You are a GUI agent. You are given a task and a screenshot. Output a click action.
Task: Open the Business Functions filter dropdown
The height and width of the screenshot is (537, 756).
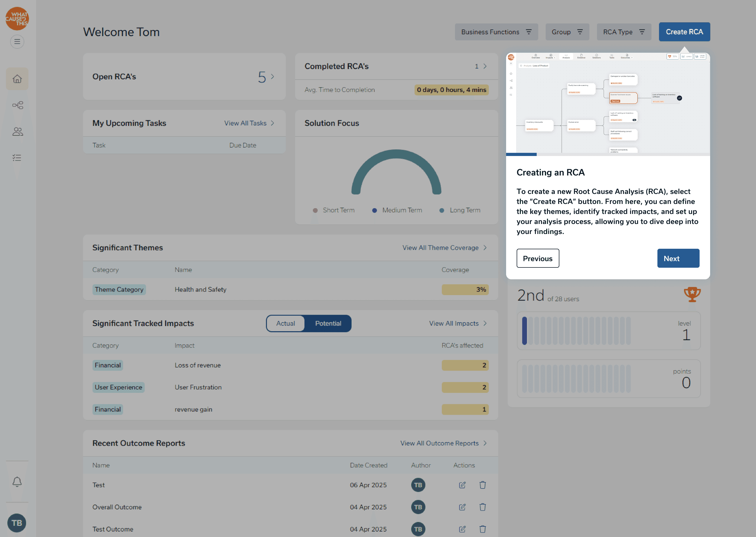click(496, 32)
